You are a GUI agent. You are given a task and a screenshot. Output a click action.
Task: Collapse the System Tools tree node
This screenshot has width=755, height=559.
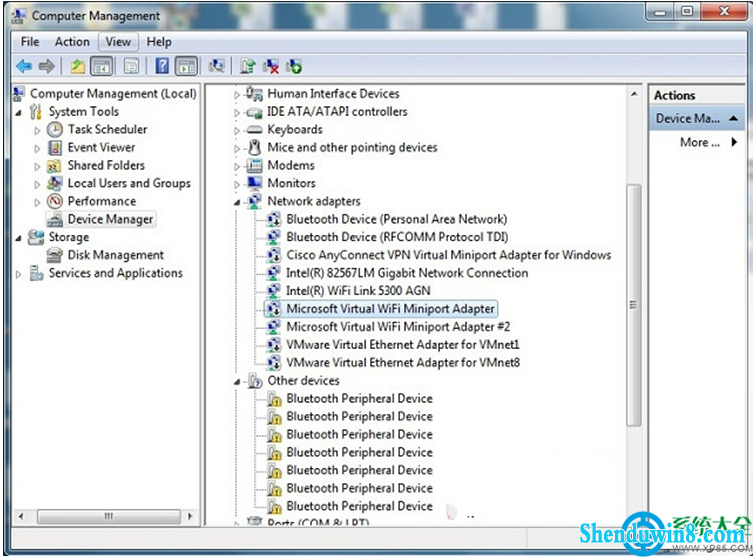pyautogui.click(x=19, y=113)
